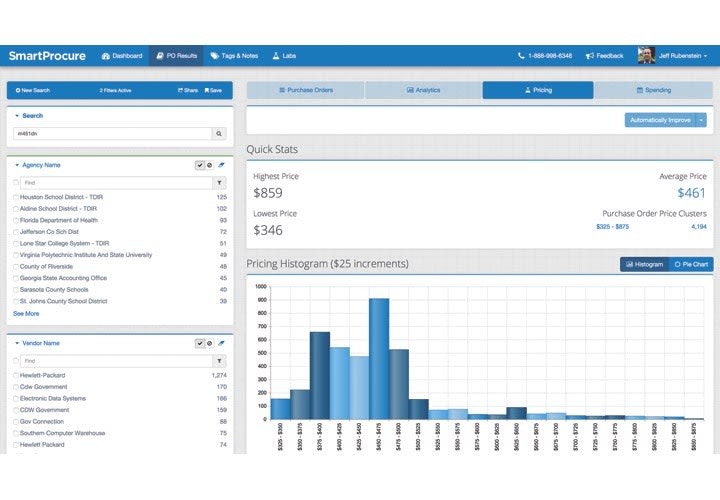
Task: Click the Vendor Name filter funnel icon
Action: tap(219, 361)
